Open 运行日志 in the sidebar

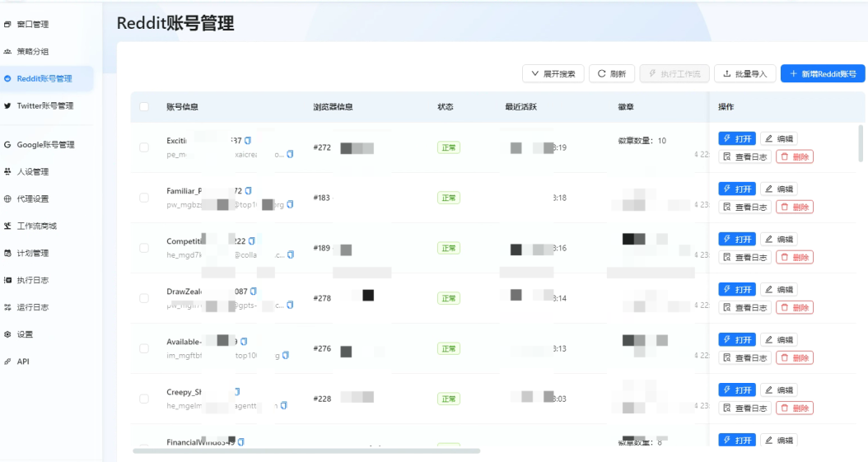(x=33, y=307)
